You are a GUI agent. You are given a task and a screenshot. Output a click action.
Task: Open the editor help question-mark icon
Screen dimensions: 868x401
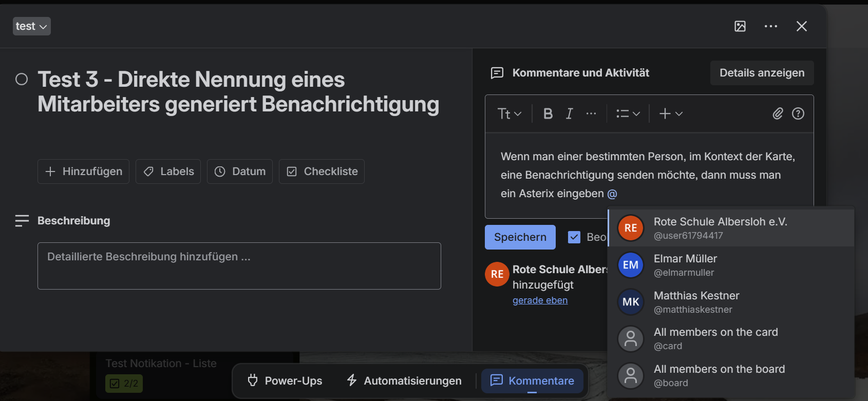click(x=798, y=113)
